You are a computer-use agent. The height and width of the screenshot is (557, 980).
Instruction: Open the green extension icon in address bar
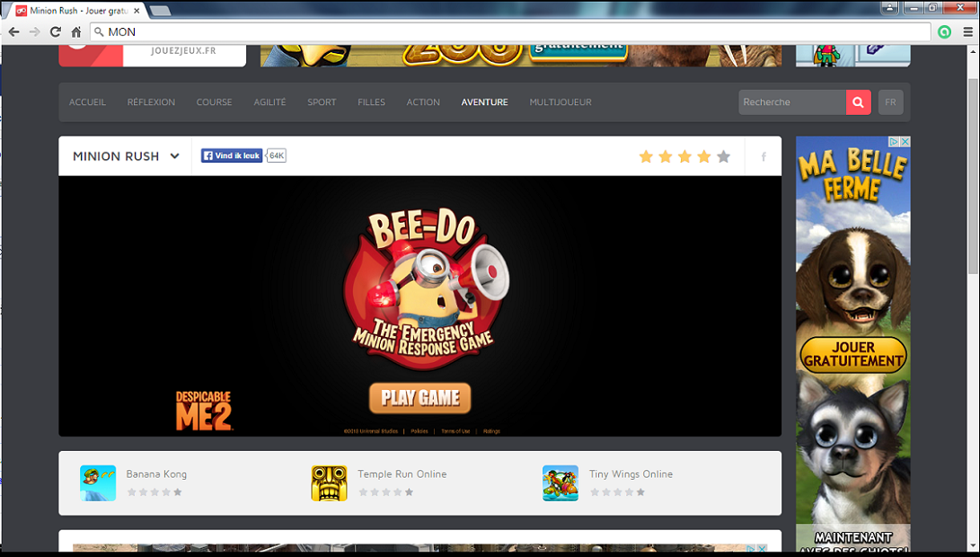(x=944, y=31)
